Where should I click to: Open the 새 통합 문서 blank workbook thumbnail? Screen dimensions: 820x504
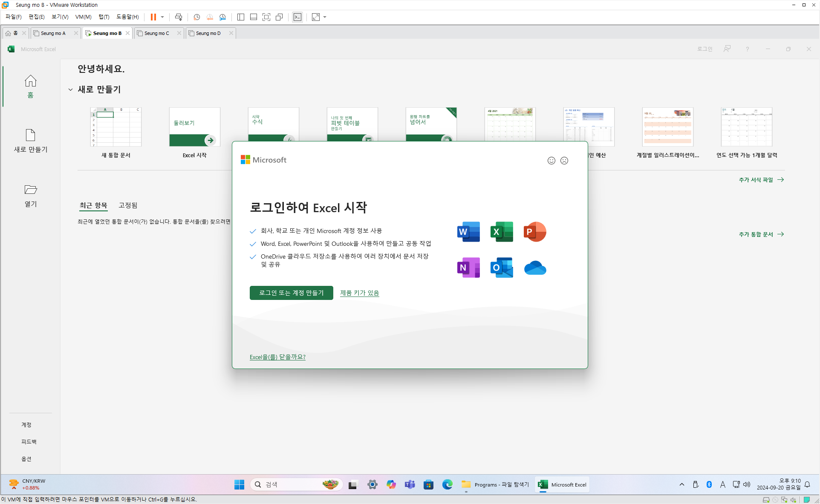click(116, 127)
